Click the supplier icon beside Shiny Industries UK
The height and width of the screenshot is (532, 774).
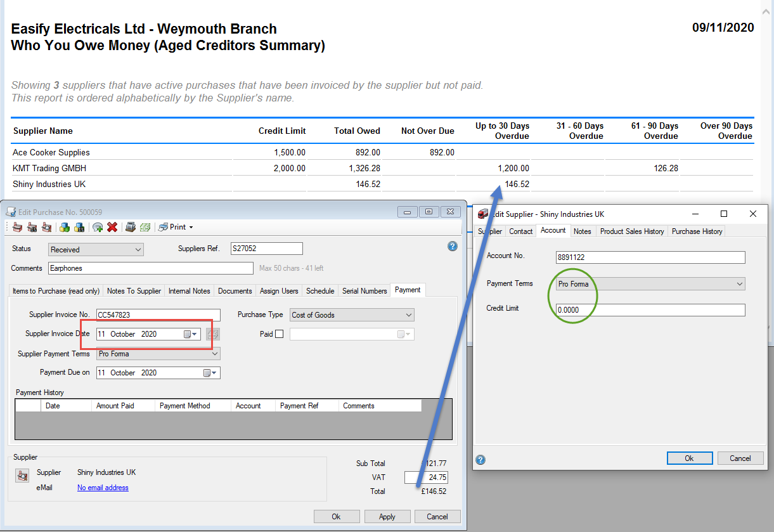22,476
